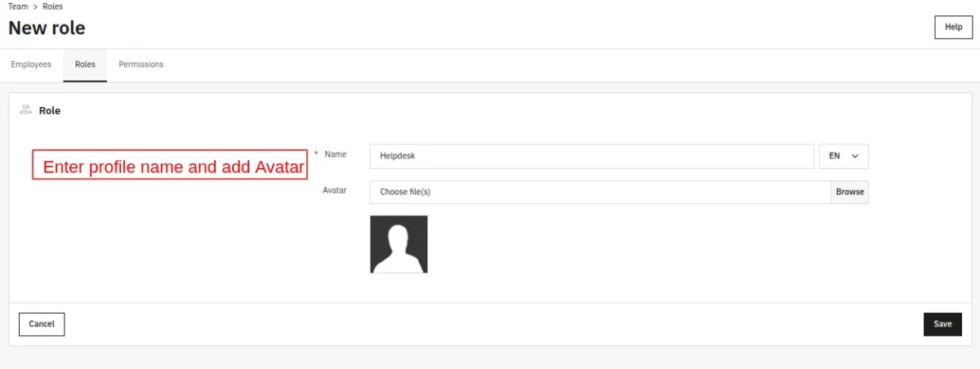Screen dimensions: 980x369
Task: Switch to the Employees tab
Action: (31, 64)
